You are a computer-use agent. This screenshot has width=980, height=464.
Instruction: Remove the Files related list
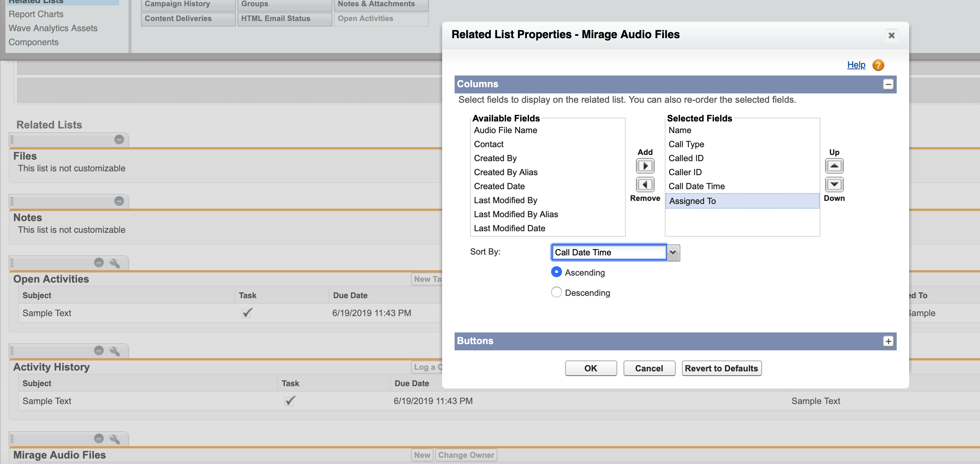point(119,139)
